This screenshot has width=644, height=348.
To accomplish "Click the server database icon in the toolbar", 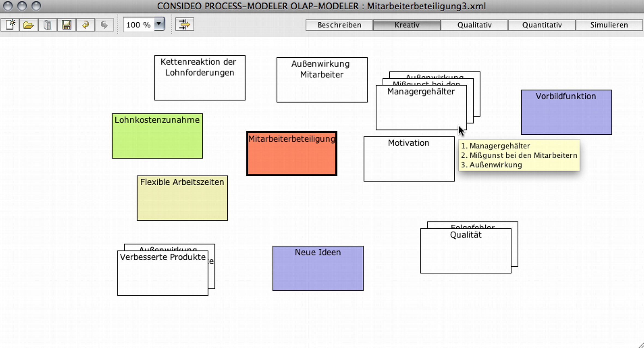I will tap(47, 25).
